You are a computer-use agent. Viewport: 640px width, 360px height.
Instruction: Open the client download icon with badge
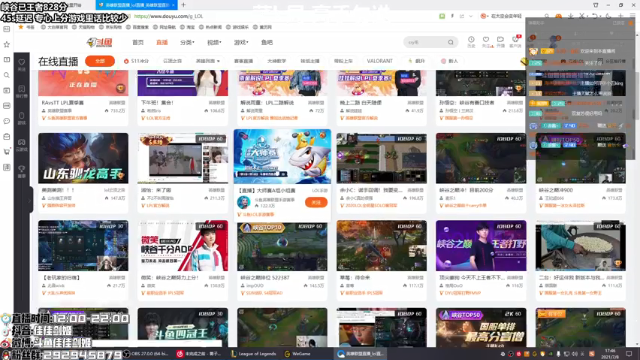(516, 41)
